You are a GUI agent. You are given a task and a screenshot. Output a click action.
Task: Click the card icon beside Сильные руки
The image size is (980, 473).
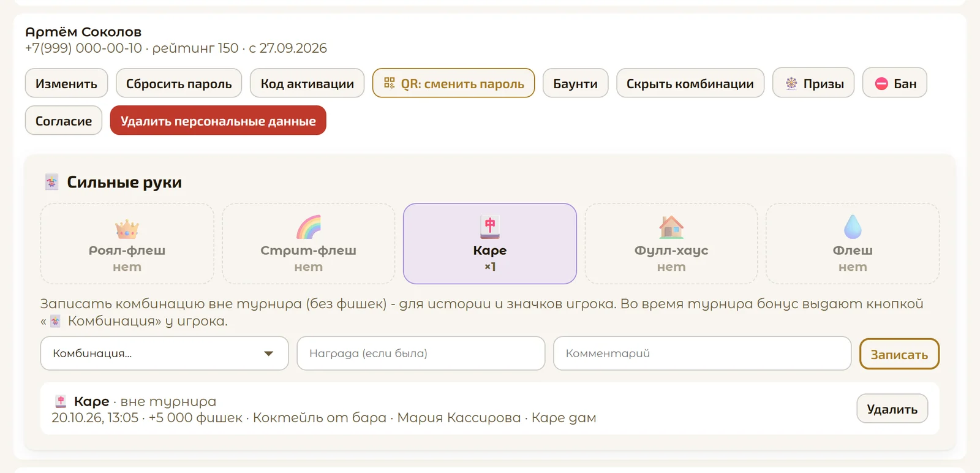pyautogui.click(x=52, y=182)
